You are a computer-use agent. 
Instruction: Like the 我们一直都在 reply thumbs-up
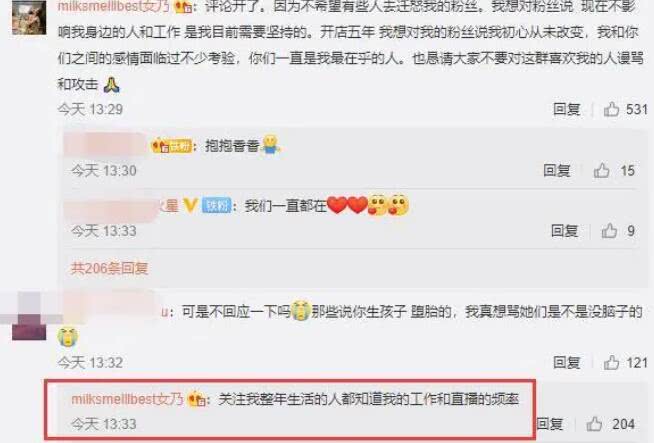pos(609,231)
